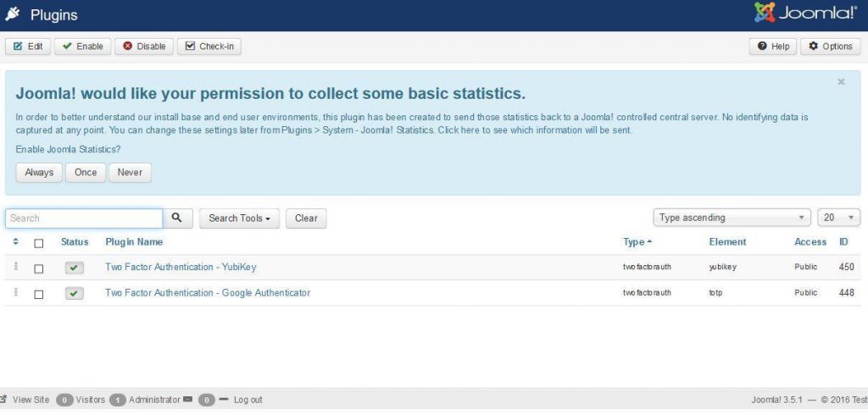868x420 pixels.
Task: Click the Always statistics button
Action: [39, 173]
